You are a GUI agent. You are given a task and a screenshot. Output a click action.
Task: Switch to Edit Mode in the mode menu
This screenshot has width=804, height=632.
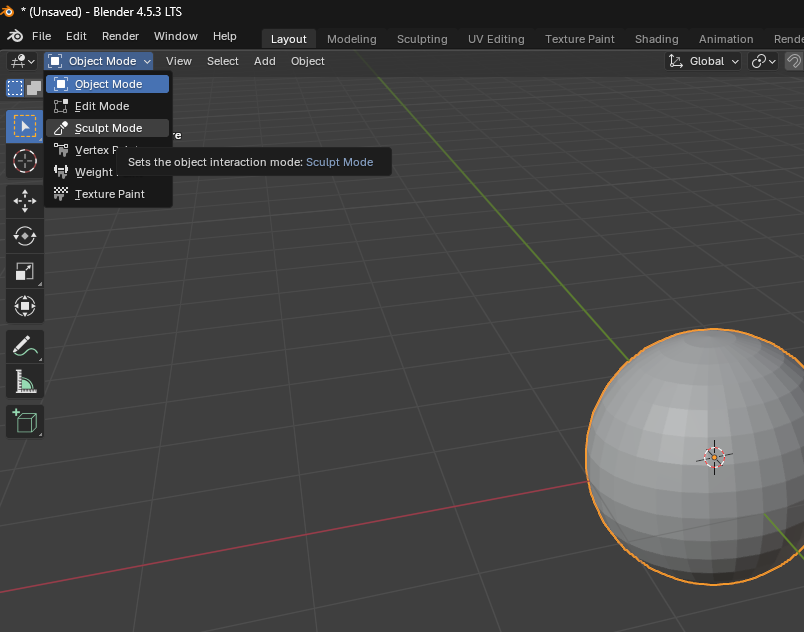(x=102, y=106)
